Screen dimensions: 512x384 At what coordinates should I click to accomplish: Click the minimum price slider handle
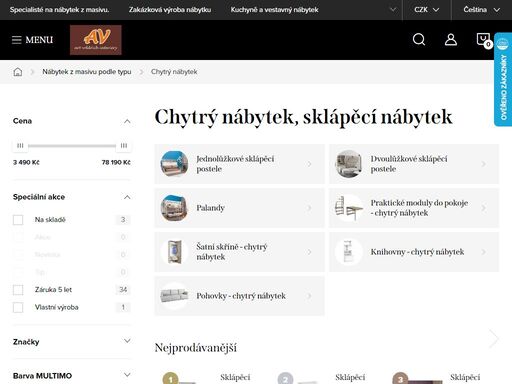pyautogui.click(x=20, y=145)
